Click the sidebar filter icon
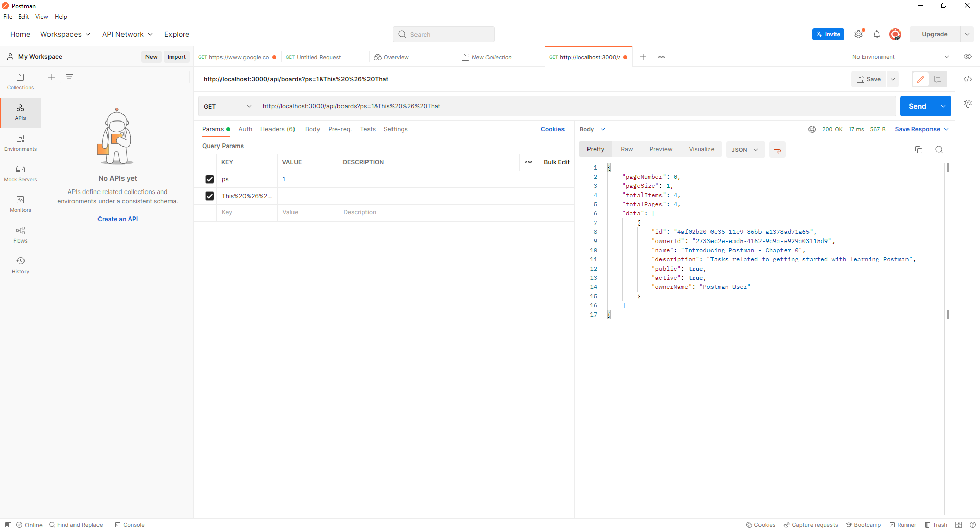Viewport: 980px width, 531px height. (x=69, y=77)
